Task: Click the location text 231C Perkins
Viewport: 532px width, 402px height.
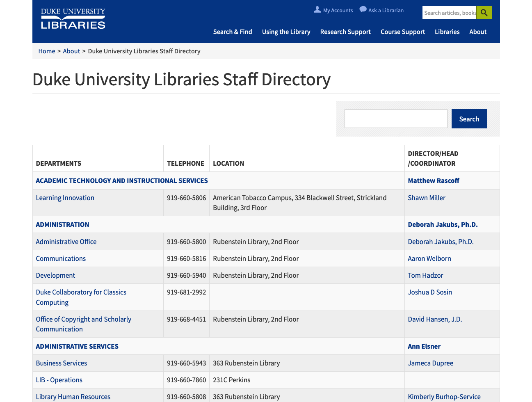Action: 232,380
